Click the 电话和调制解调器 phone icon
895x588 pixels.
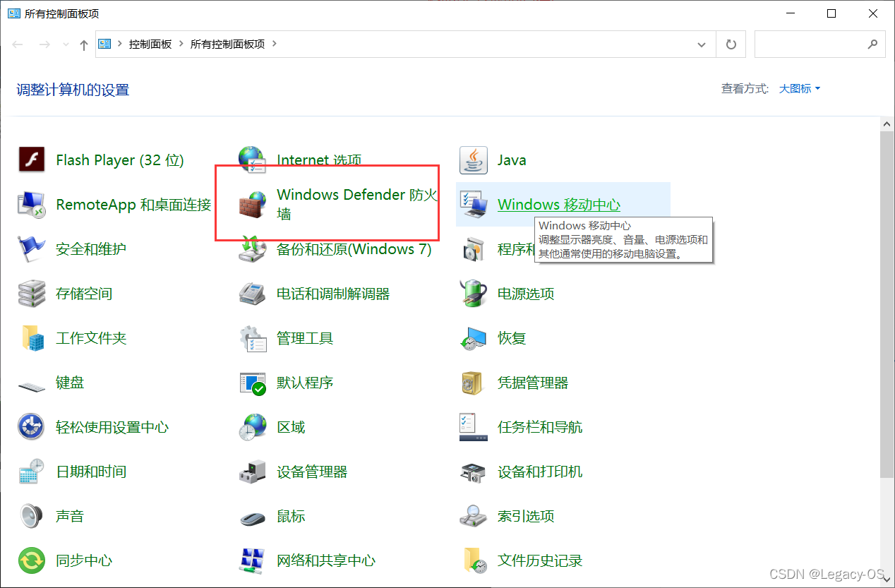click(x=252, y=294)
